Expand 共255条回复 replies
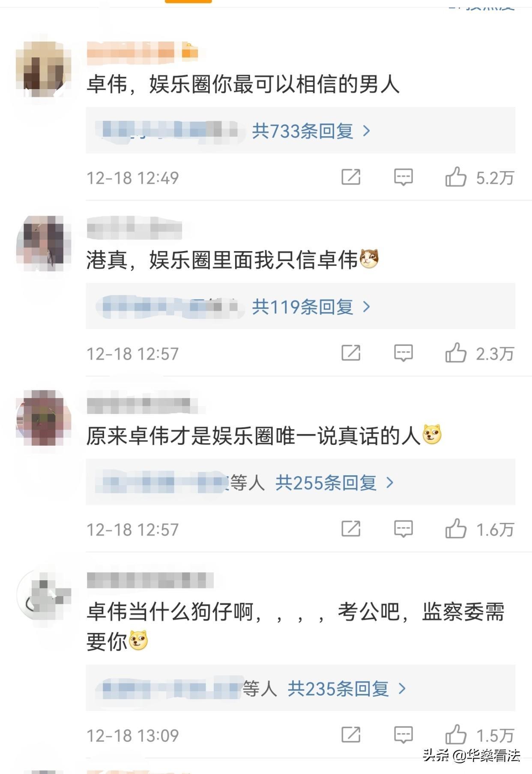Screen dimensions: 532x774 point(335,483)
